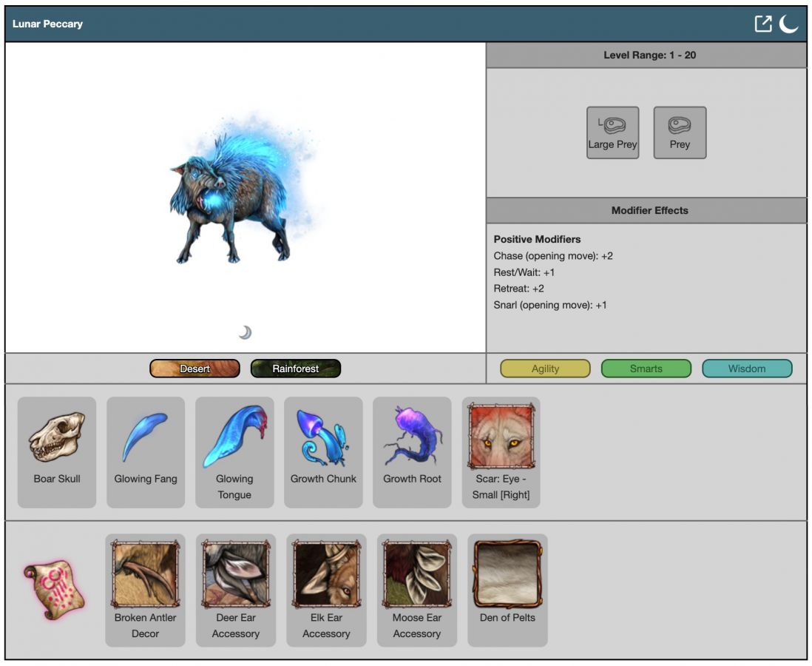The width and height of the screenshot is (812, 666).
Task: Select the teal Wisdom stat tag
Action: click(x=746, y=369)
